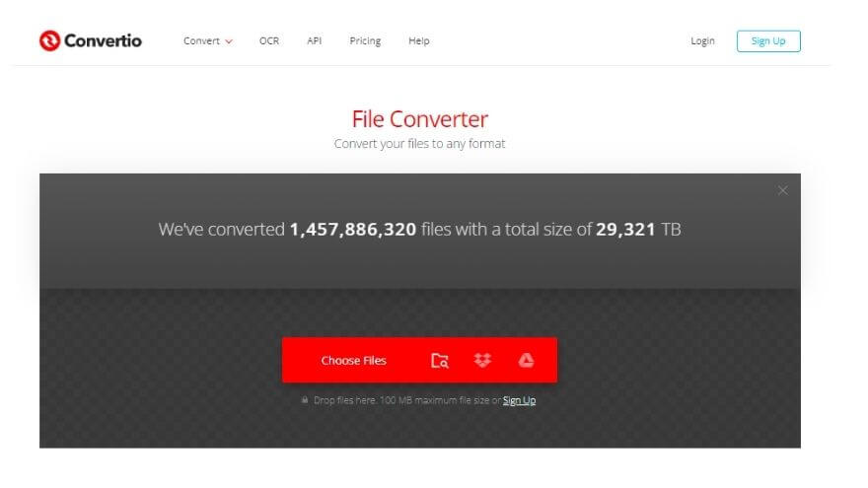868x488 pixels.
Task: Import from Google Drive icon
Action: point(526,361)
